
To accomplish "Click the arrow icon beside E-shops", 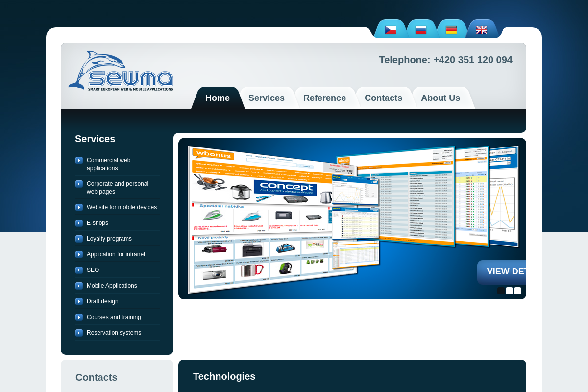I will [x=79, y=223].
